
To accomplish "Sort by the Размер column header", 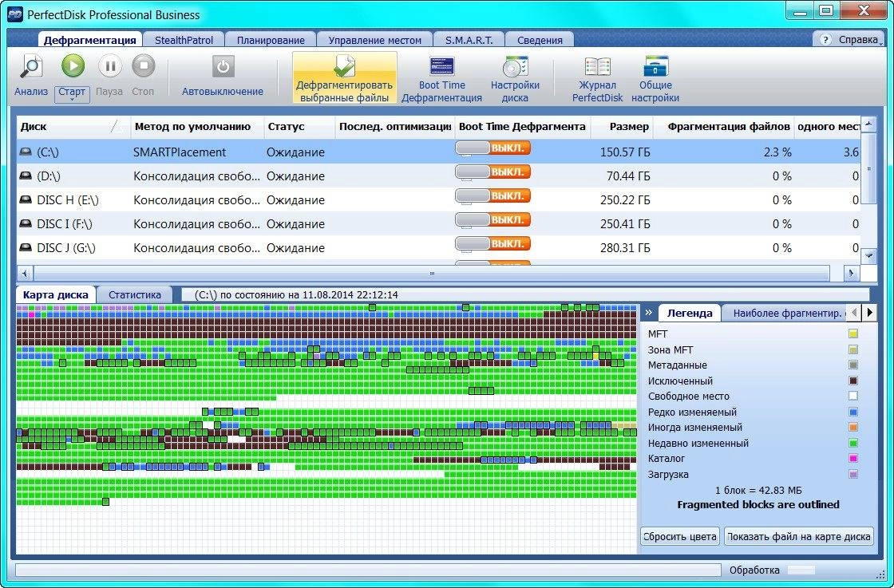I will point(622,127).
